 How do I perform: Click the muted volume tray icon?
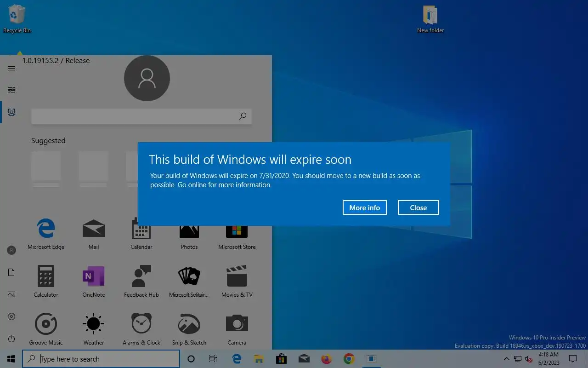coord(529,359)
